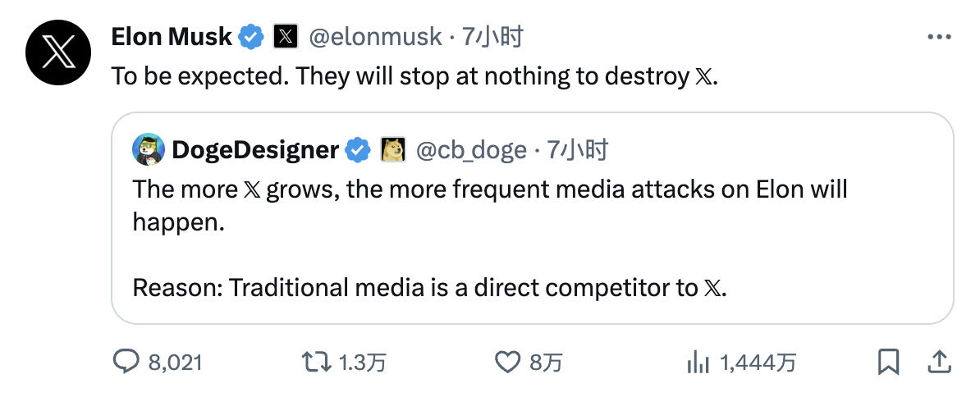Click Elon Musk's blue verified badge
This screenshot has height=397, width=980.
(x=253, y=38)
